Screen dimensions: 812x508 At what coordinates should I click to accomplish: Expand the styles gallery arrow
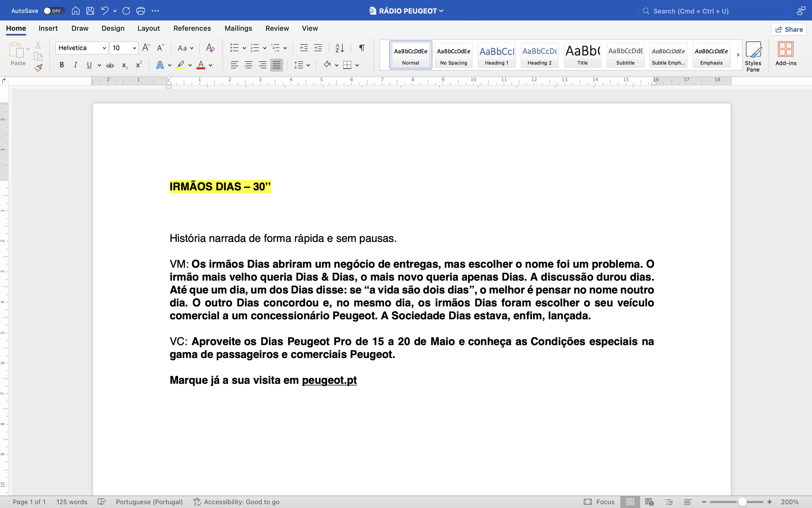[x=738, y=55]
